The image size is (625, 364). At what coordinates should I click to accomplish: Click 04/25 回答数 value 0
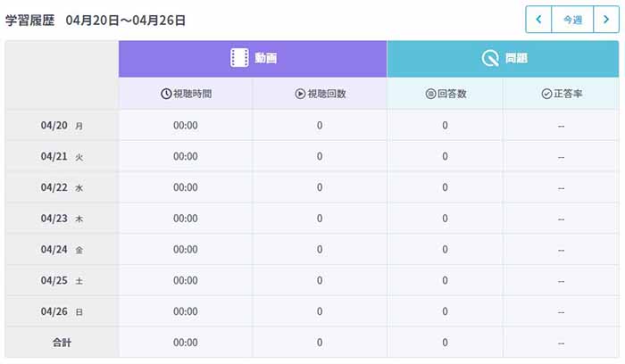pos(445,281)
